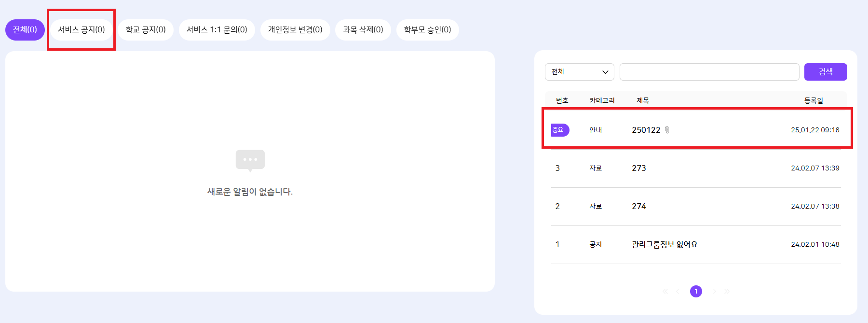Select the 서비스 1:1 문의(0) tab

[x=217, y=30]
